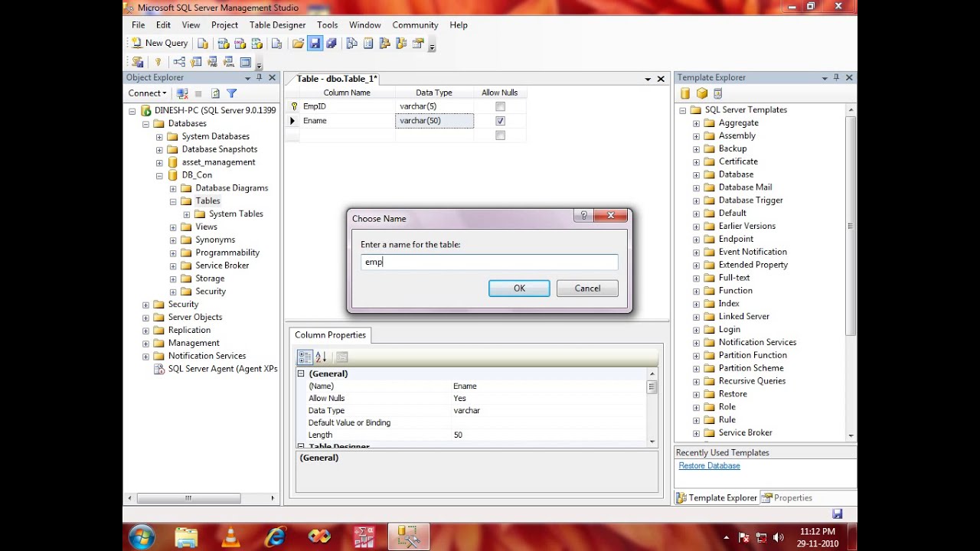This screenshot has height=551, width=980.
Task: Select the SQL Server Agent tree item
Action: (223, 369)
